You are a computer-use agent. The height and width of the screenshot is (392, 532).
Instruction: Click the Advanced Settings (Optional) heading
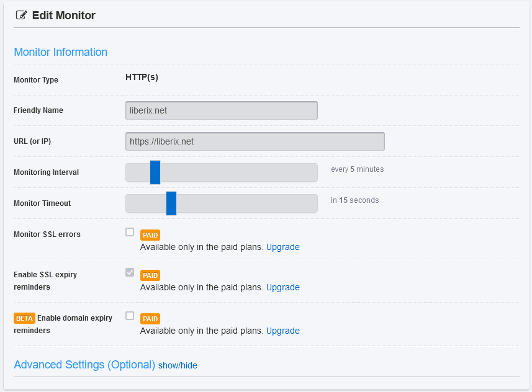pyautogui.click(x=84, y=365)
